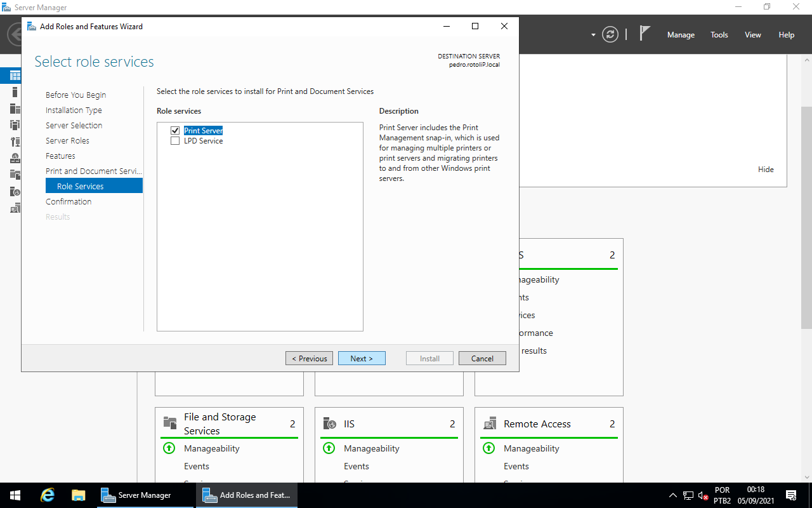Open the Manage menu
This screenshot has width=812, height=508.
(681, 35)
